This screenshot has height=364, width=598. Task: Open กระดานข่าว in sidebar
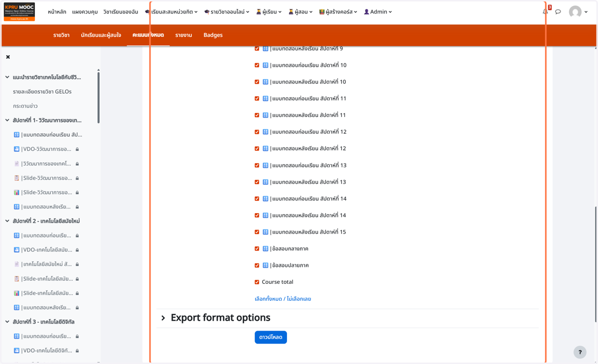[25, 106]
